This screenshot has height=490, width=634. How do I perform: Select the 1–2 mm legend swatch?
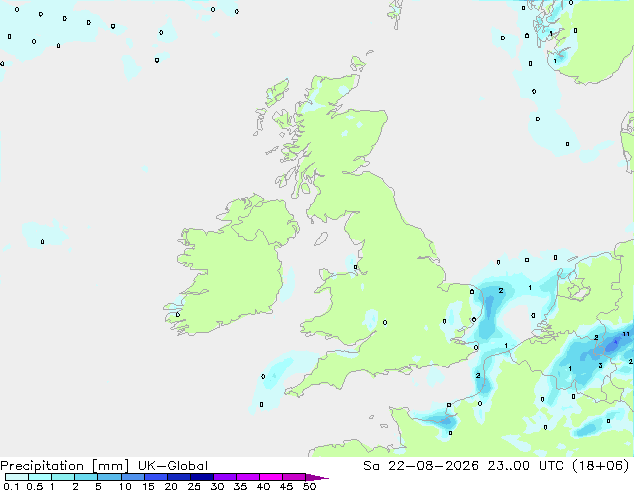tap(63, 477)
